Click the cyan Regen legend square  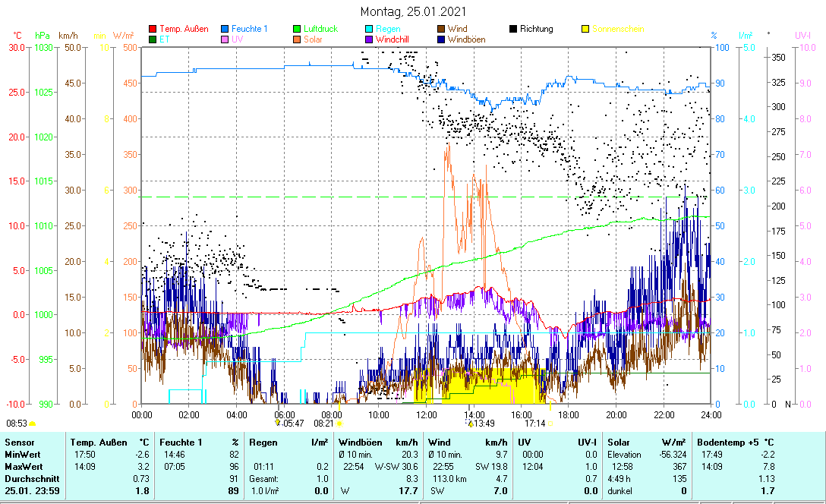[370, 29]
